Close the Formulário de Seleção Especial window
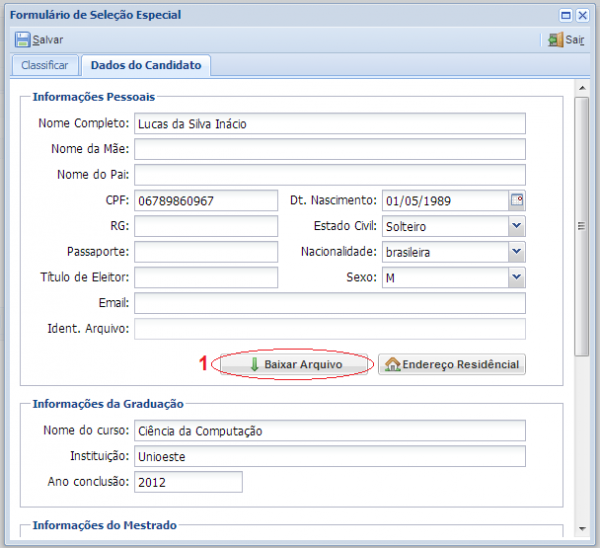This screenshot has width=600, height=548. pos(583,15)
